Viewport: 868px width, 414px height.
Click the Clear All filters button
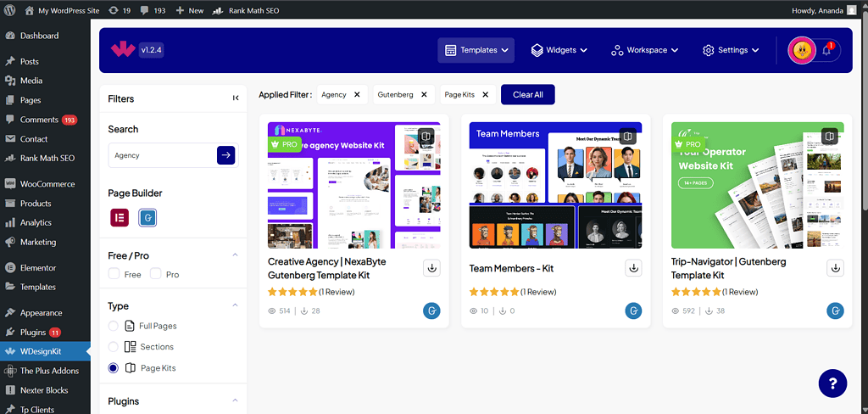[527, 95]
